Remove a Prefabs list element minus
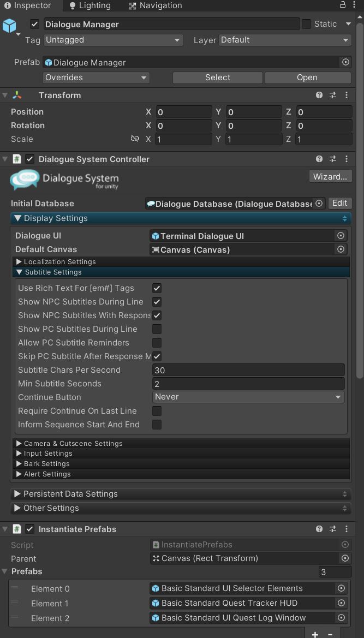This screenshot has height=638, width=364. click(x=330, y=634)
